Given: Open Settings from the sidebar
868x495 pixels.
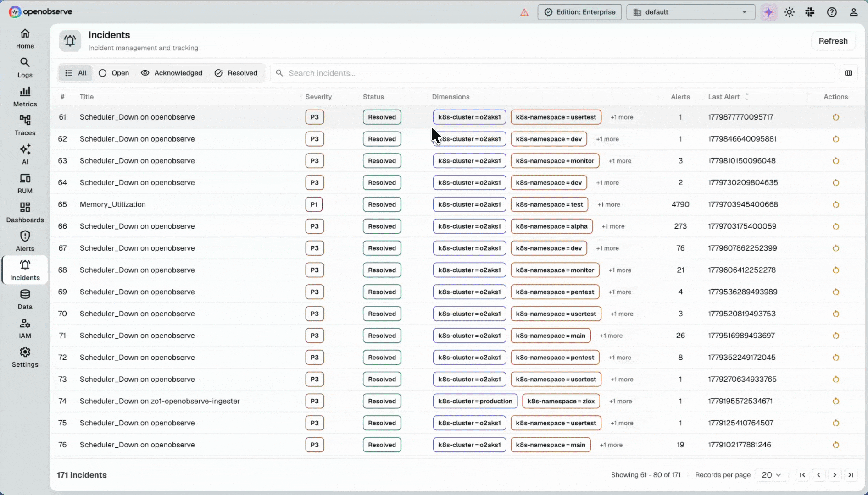Looking at the screenshot, I should (x=25, y=357).
